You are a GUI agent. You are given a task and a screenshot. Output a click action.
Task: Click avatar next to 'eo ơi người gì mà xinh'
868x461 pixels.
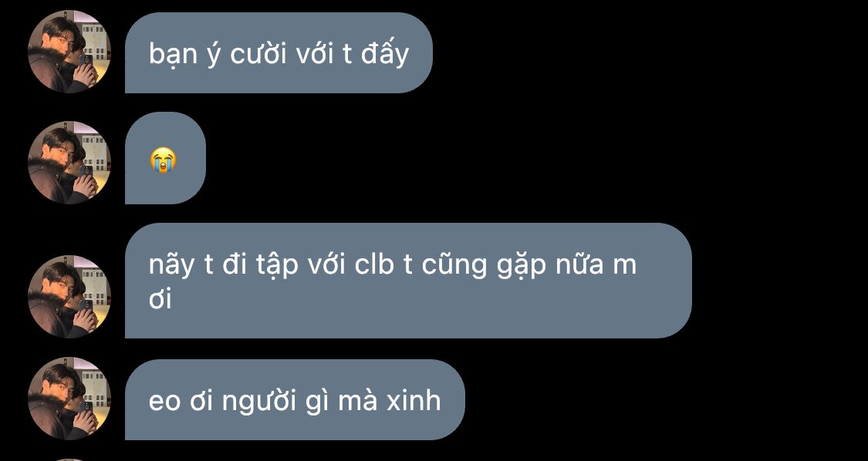69,399
